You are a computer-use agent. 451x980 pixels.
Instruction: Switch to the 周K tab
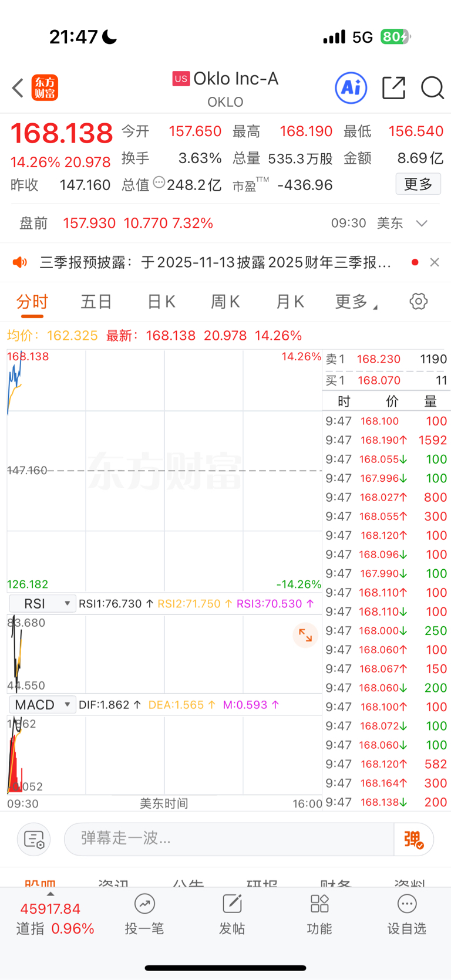[225, 302]
